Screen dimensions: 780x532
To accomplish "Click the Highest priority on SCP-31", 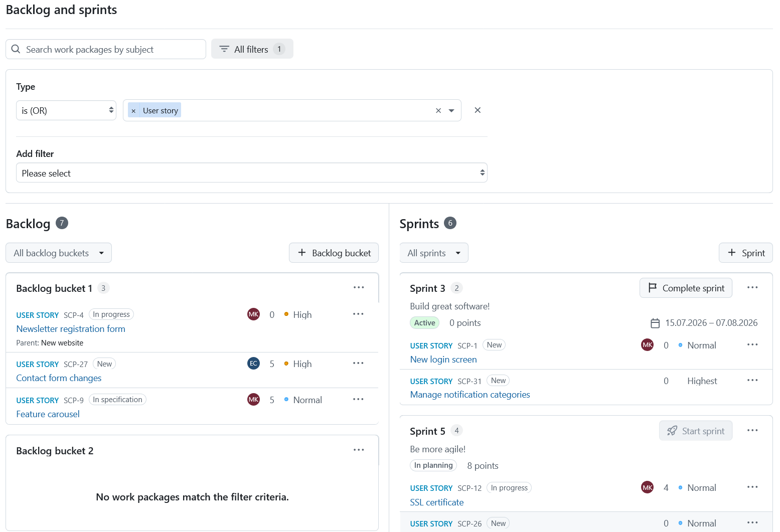I will click(x=702, y=381).
